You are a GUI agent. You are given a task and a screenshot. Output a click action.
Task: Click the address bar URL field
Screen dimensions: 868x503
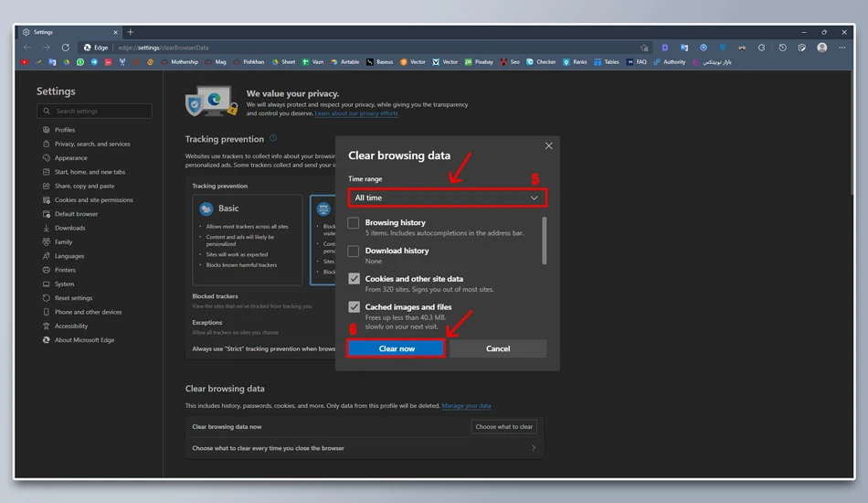(365, 48)
